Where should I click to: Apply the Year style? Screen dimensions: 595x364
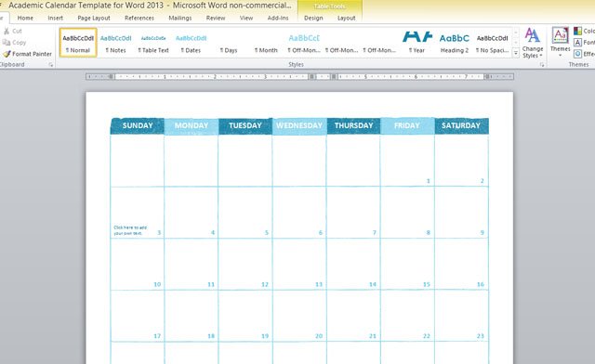(416, 43)
